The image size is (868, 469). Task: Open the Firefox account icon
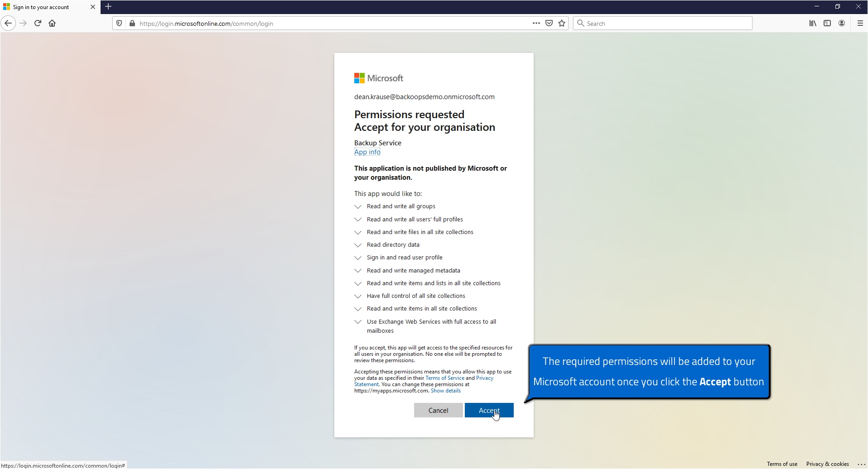click(842, 23)
